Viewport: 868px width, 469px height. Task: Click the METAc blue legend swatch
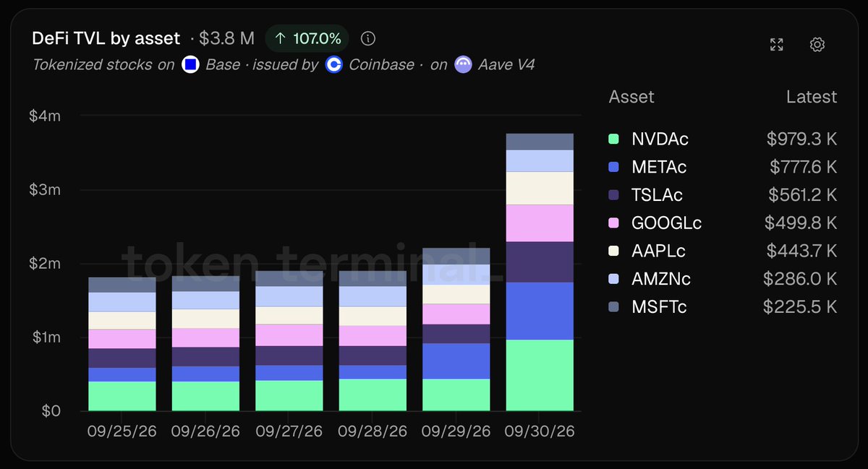tap(614, 167)
